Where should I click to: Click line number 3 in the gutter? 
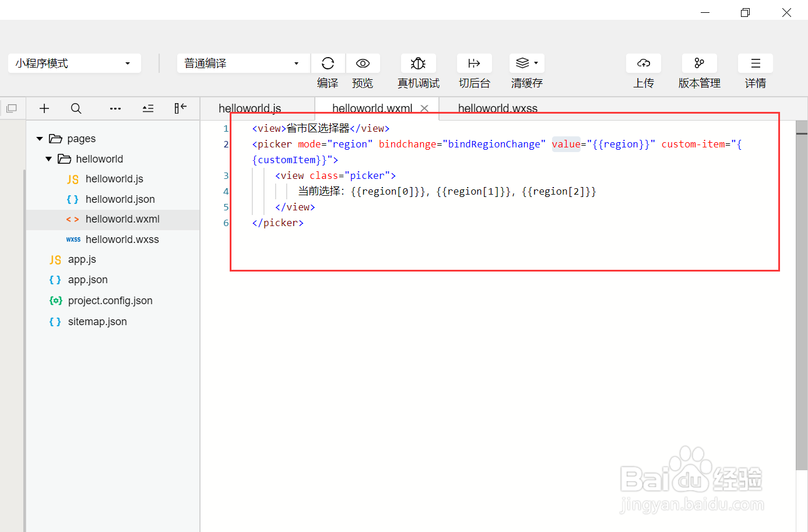[226, 175]
